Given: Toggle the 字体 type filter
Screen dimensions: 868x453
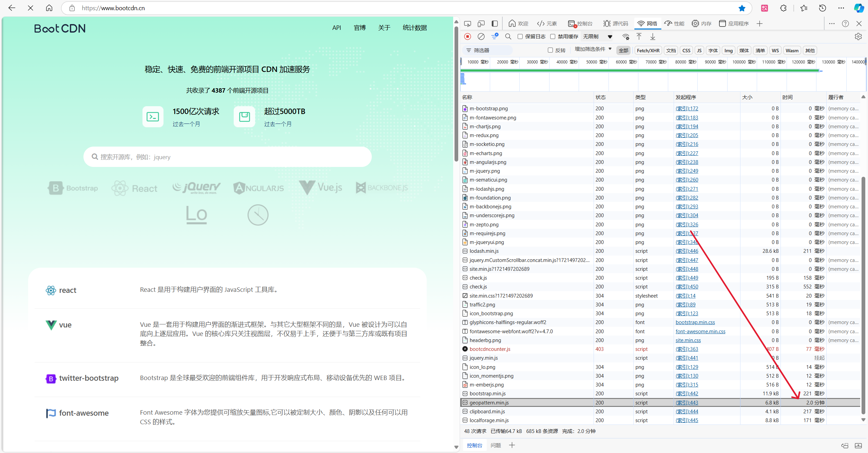Looking at the screenshot, I should tap(713, 51).
